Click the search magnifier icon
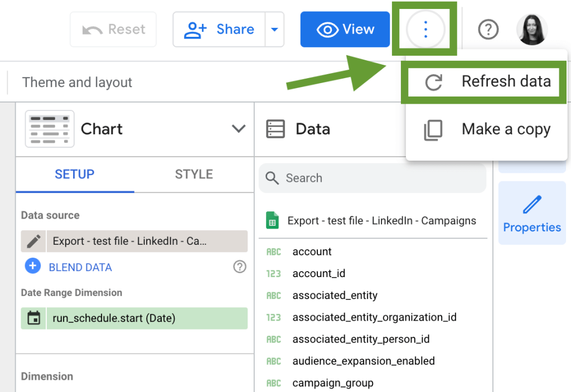The image size is (571, 392). [x=272, y=178]
